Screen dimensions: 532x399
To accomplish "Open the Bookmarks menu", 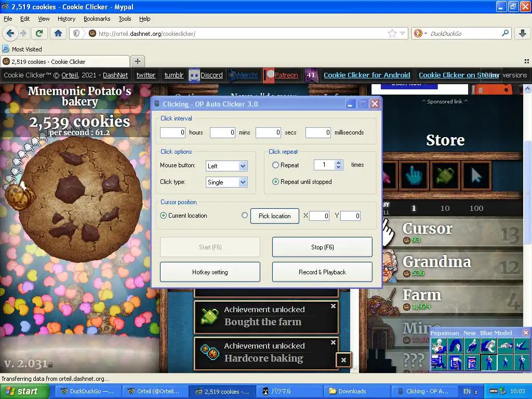I will click(x=97, y=19).
